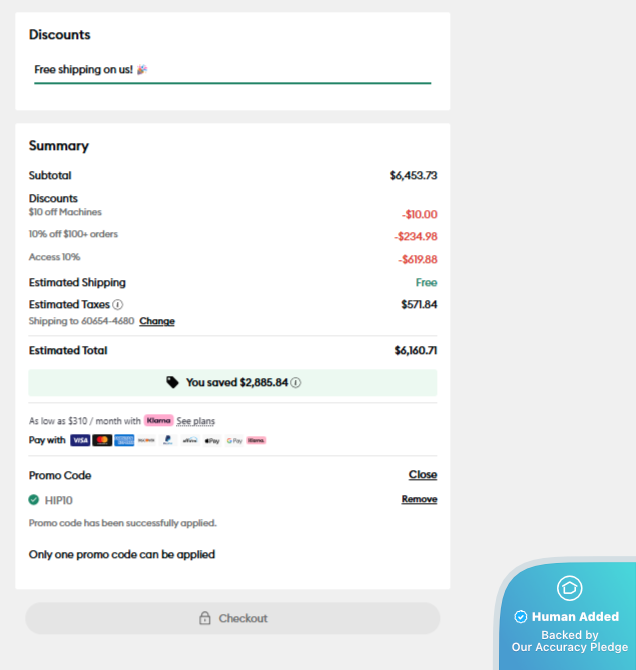The height and width of the screenshot is (670, 636).
Task: Remove the HIP10 promo code
Action: click(x=419, y=499)
